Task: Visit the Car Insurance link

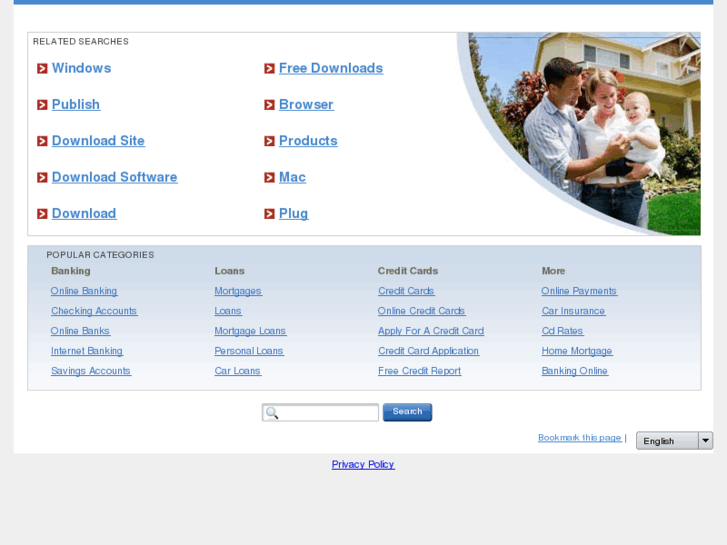Action: coord(573,311)
